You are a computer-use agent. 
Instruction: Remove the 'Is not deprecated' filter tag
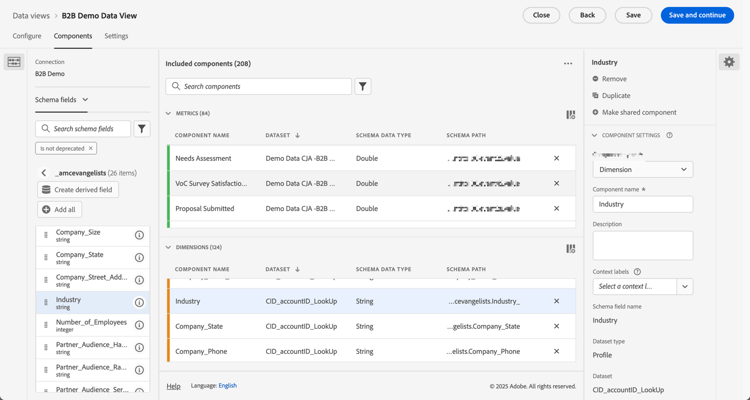pyautogui.click(x=91, y=149)
